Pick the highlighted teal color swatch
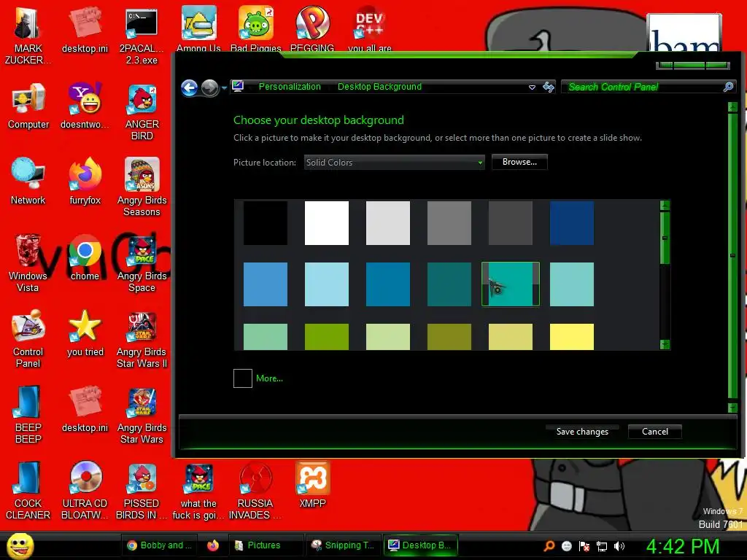Screen dimensions: 747x560 pos(510,284)
